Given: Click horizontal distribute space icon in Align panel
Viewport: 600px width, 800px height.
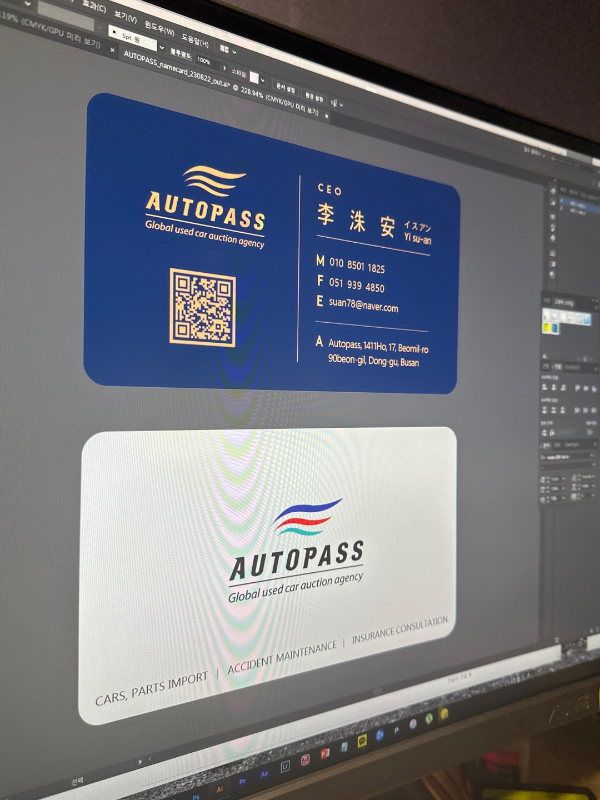Looking at the screenshot, I should tap(551, 432).
